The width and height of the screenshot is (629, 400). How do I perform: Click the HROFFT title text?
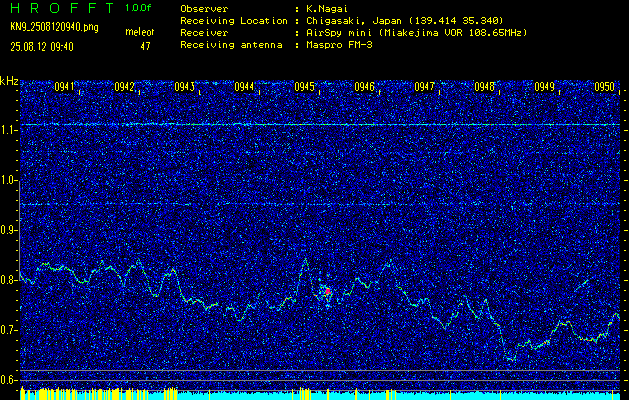(62, 8)
